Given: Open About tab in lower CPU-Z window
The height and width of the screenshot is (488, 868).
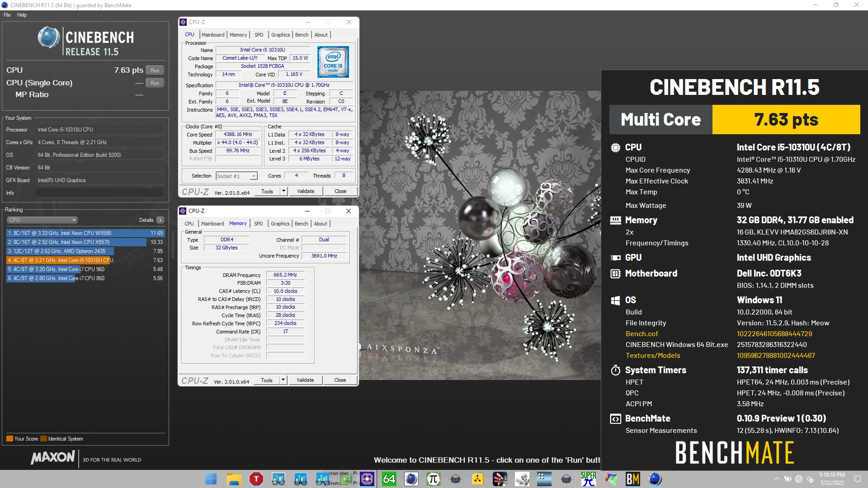Looking at the screenshot, I should (321, 224).
